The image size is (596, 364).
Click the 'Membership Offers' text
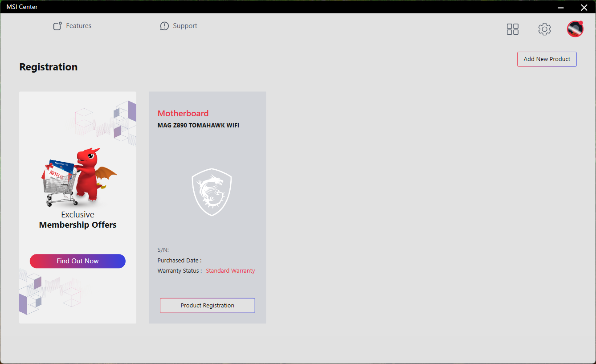(78, 225)
